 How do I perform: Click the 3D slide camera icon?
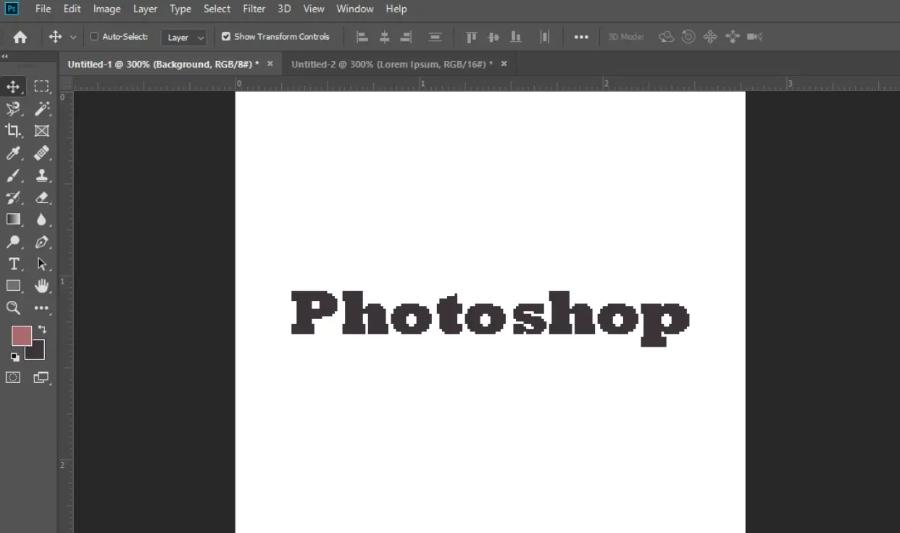click(x=732, y=37)
